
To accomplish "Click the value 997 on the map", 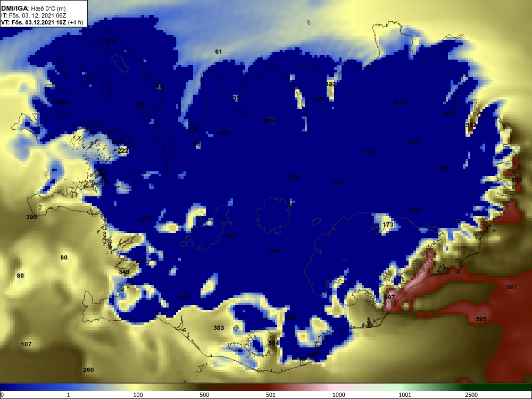I will [389, 297].
